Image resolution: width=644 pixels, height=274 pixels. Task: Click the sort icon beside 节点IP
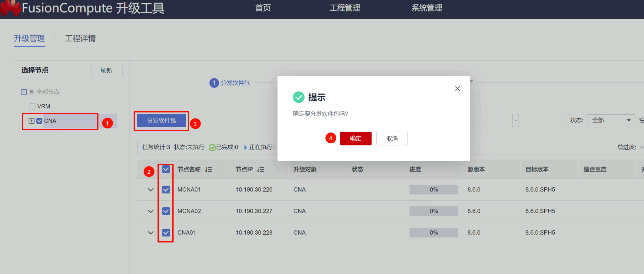[x=261, y=170]
